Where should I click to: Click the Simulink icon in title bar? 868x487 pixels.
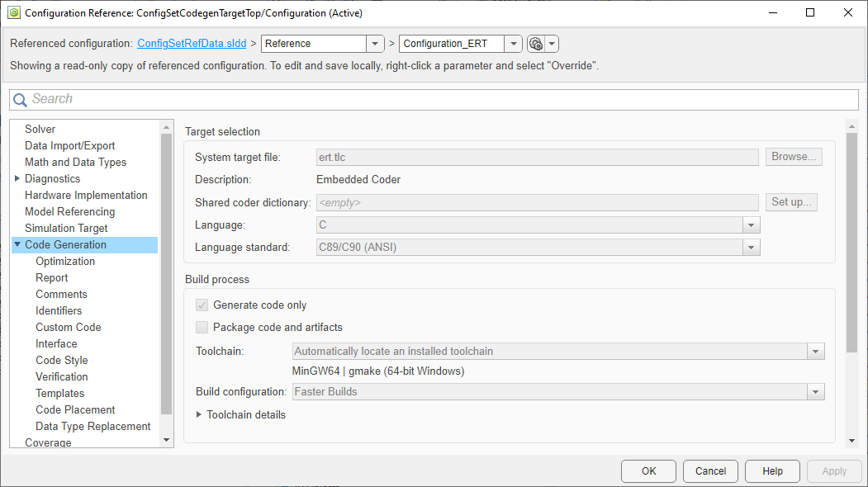click(x=13, y=13)
